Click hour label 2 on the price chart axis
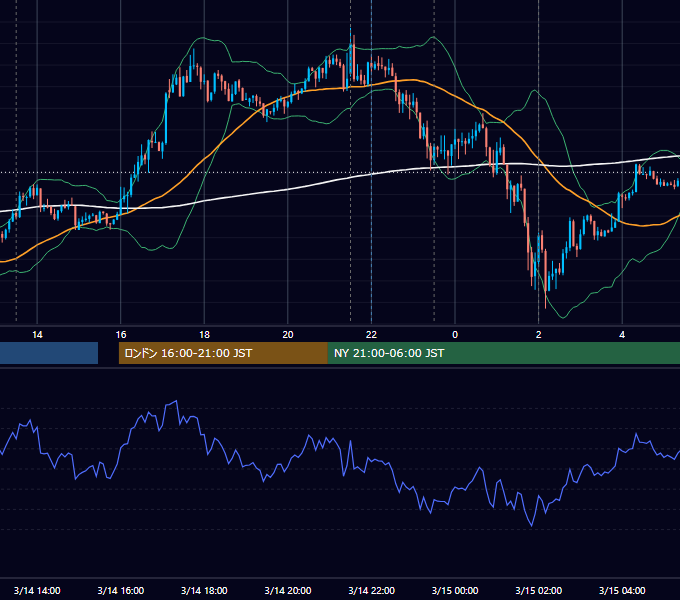680x600 pixels. pyautogui.click(x=539, y=335)
